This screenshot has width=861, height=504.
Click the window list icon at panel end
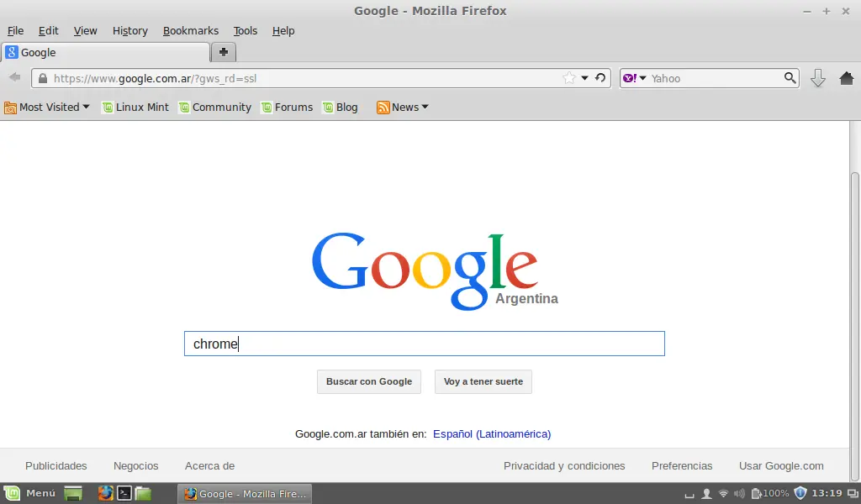[853, 494]
